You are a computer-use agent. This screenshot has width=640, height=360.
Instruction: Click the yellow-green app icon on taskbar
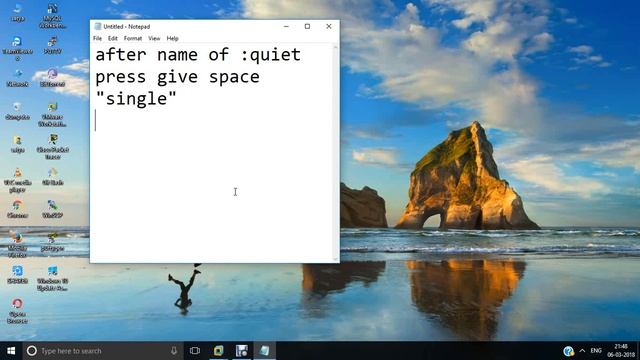[219, 351]
